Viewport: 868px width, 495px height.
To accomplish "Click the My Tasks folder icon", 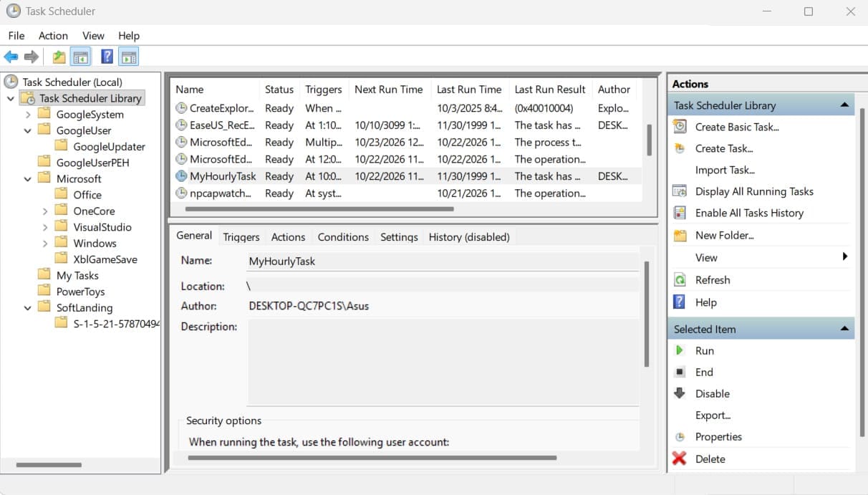I will tap(44, 275).
